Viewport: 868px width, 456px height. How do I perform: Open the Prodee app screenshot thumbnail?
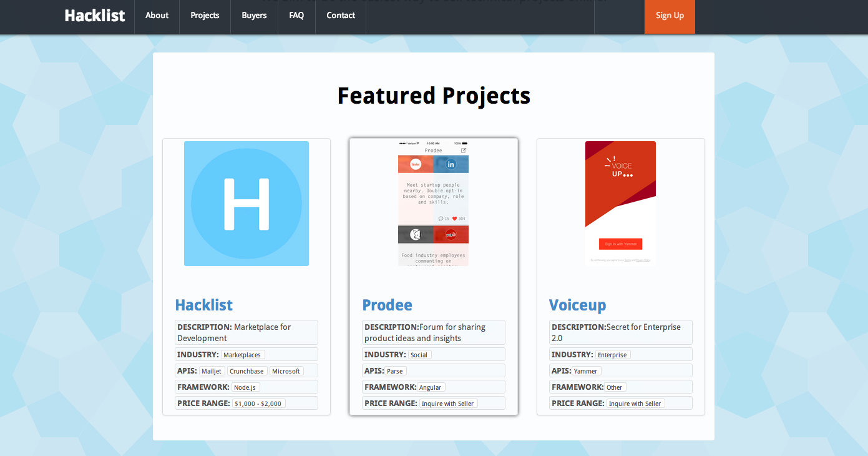pos(433,204)
